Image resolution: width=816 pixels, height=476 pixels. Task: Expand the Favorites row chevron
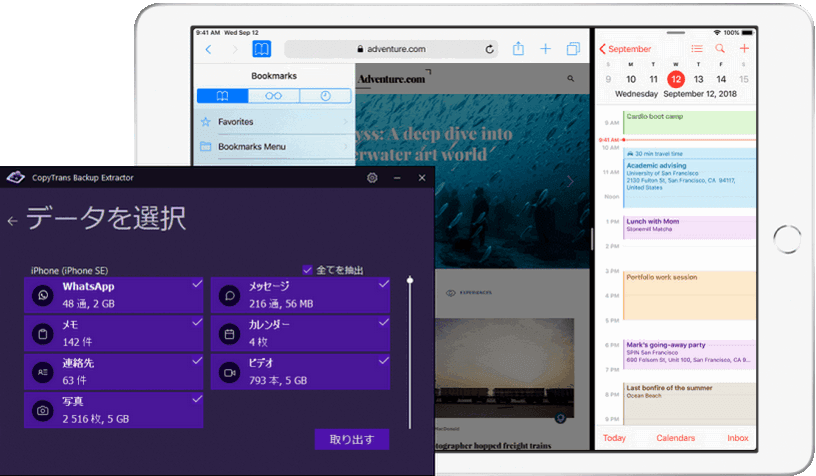[346, 122]
